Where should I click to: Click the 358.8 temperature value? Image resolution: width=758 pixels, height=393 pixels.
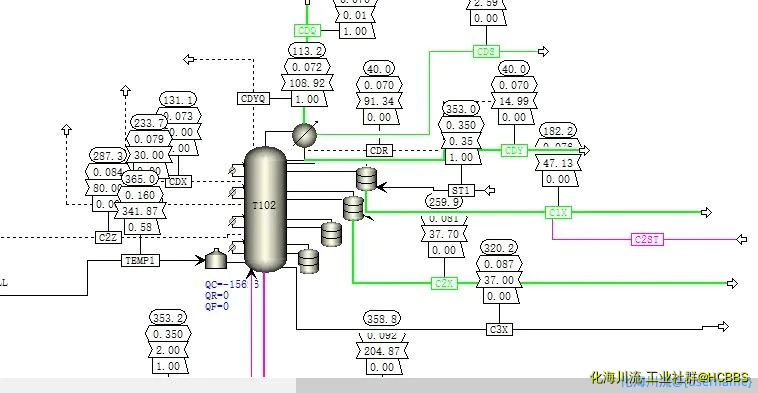pos(382,319)
